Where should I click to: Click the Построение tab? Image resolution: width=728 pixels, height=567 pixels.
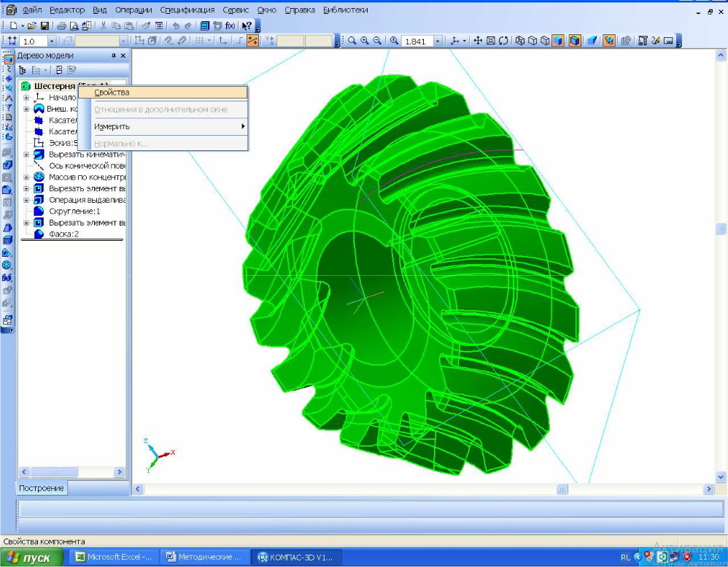(x=42, y=488)
